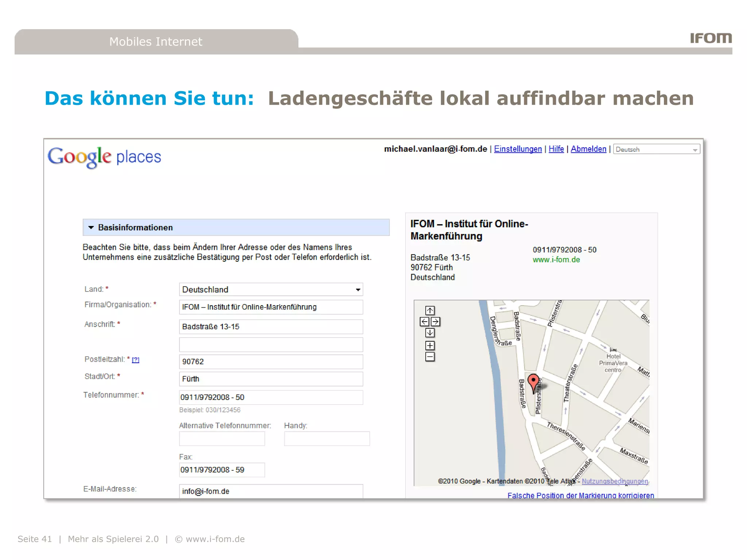Zoom out the map with minus
747x560 pixels.
click(430, 357)
